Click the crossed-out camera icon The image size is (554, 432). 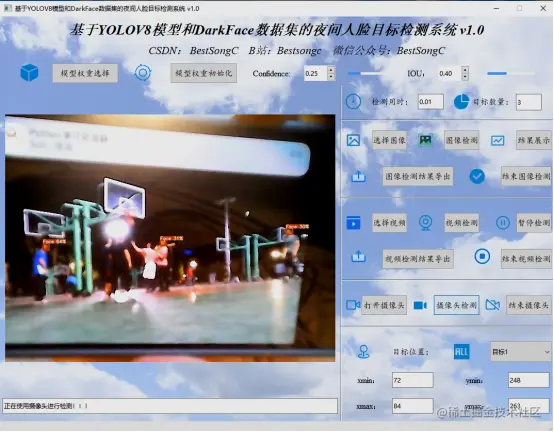tap(493, 305)
